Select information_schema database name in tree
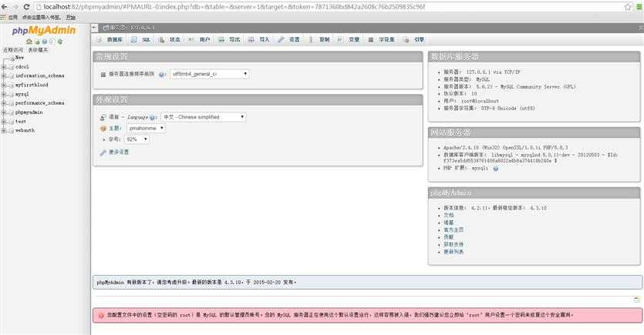The height and width of the screenshot is (335, 644). coord(39,76)
